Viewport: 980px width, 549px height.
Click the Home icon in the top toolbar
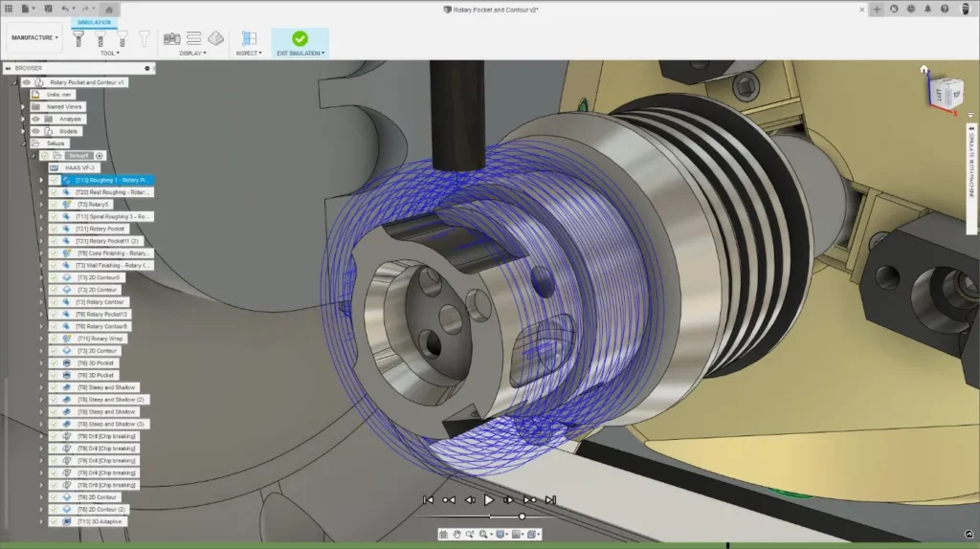(x=109, y=9)
